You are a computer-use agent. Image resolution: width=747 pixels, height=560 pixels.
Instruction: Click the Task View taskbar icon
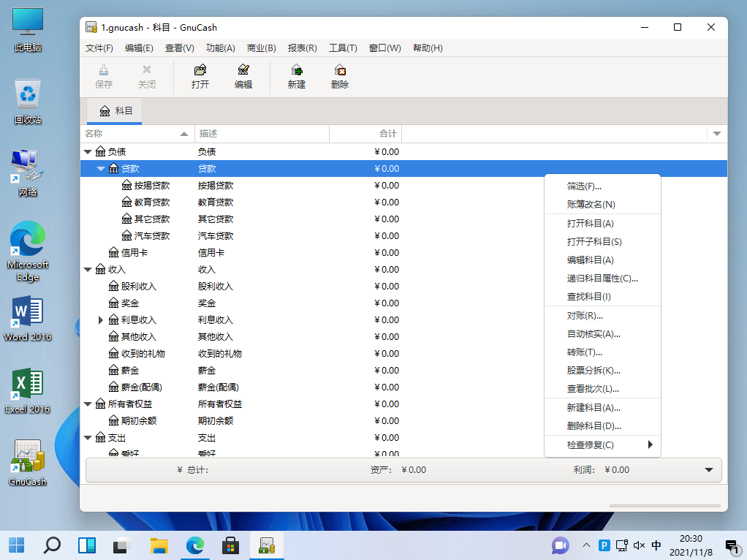(x=123, y=545)
